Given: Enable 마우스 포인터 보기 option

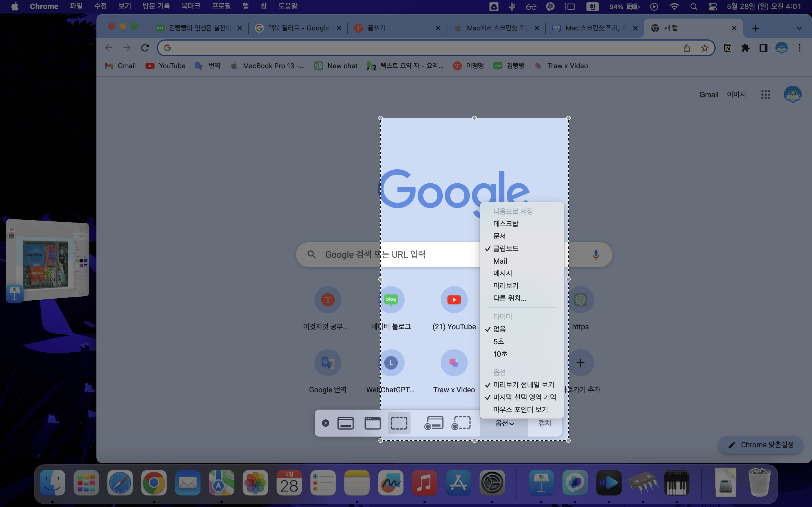Looking at the screenshot, I should [520, 410].
